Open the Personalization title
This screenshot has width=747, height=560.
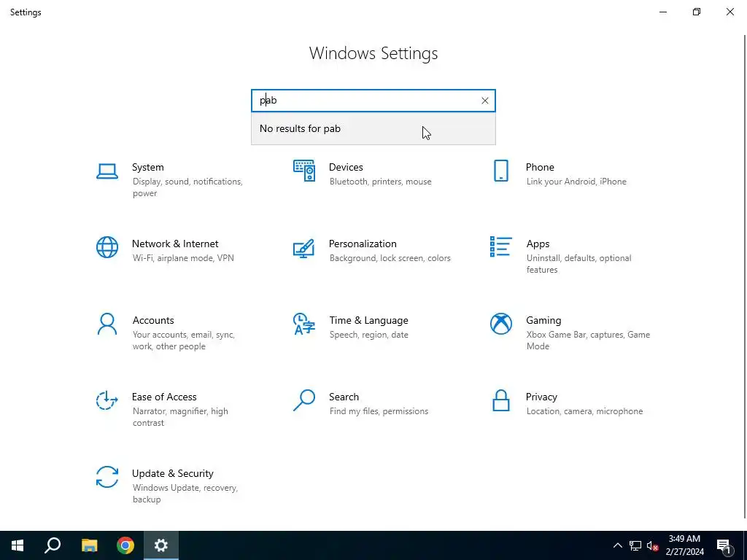pyautogui.click(x=363, y=244)
